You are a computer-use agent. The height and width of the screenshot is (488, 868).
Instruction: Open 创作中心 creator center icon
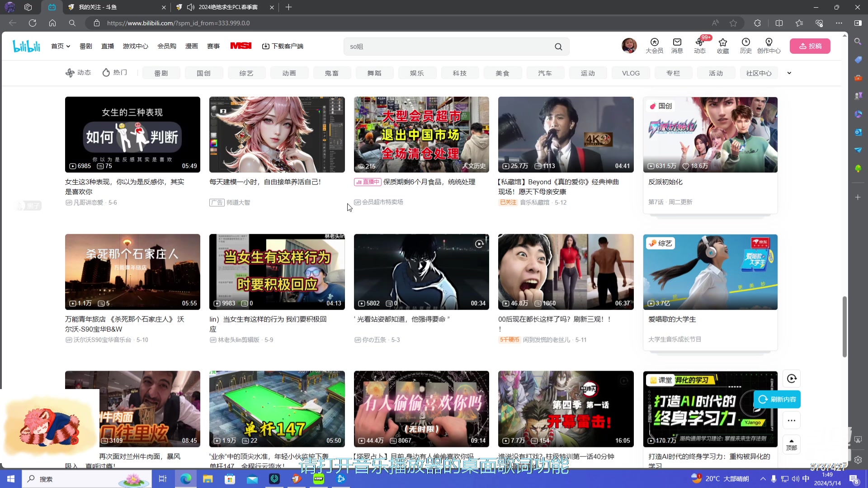[769, 46]
